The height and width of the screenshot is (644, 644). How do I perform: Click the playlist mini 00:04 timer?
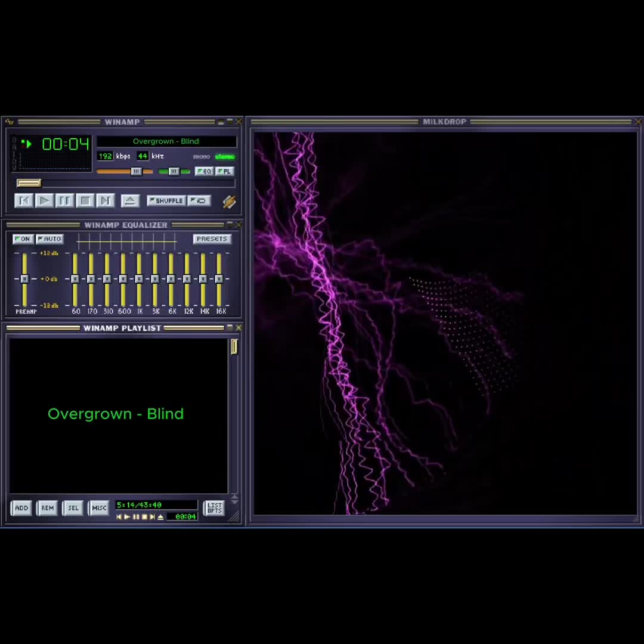tap(185, 517)
